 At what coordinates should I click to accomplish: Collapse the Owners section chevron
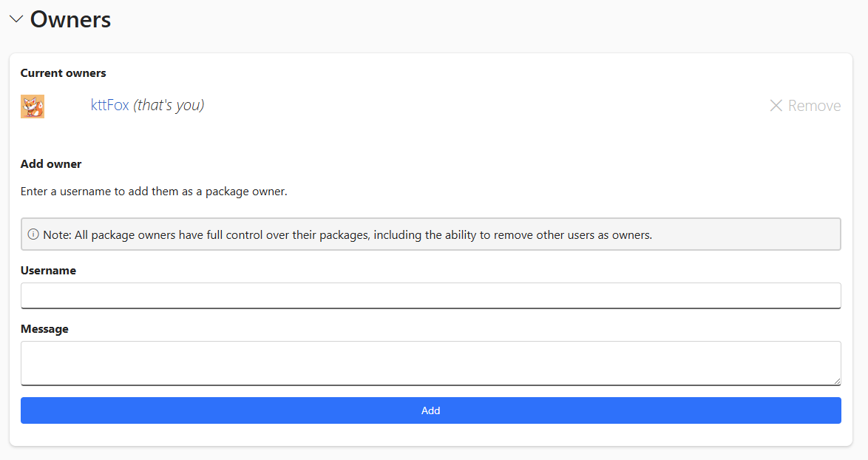pyautogui.click(x=16, y=19)
